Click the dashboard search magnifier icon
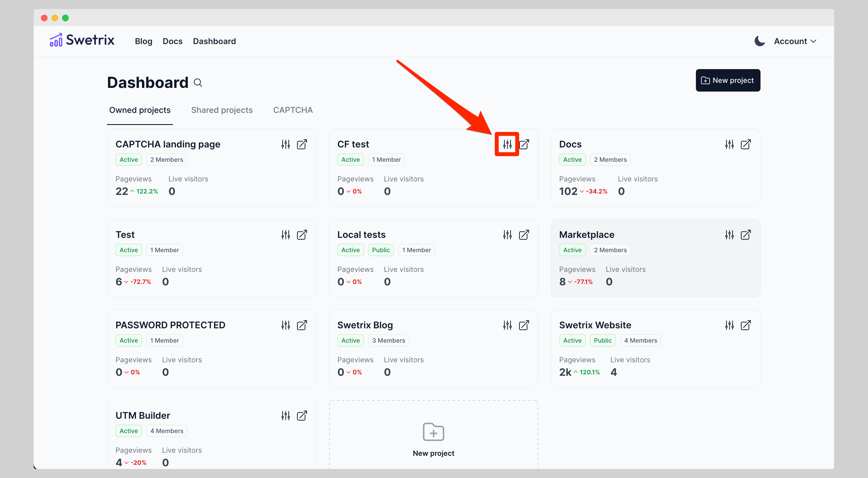Image resolution: width=868 pixels, height=478 pixels. (198, 83)
